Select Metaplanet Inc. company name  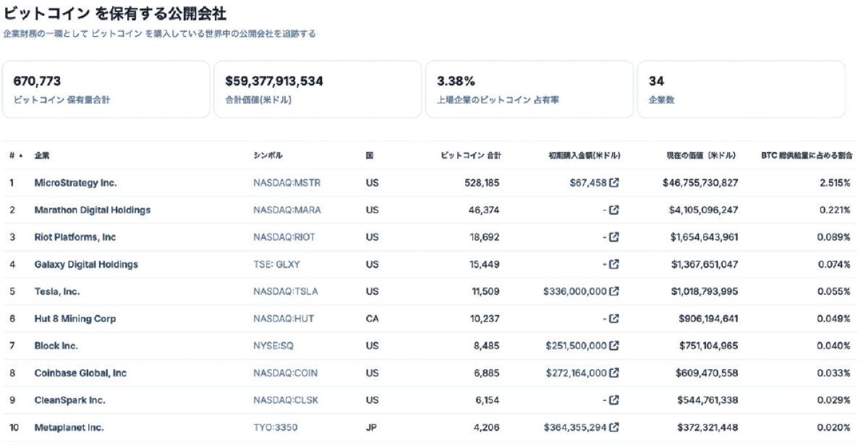click(69, 427)
